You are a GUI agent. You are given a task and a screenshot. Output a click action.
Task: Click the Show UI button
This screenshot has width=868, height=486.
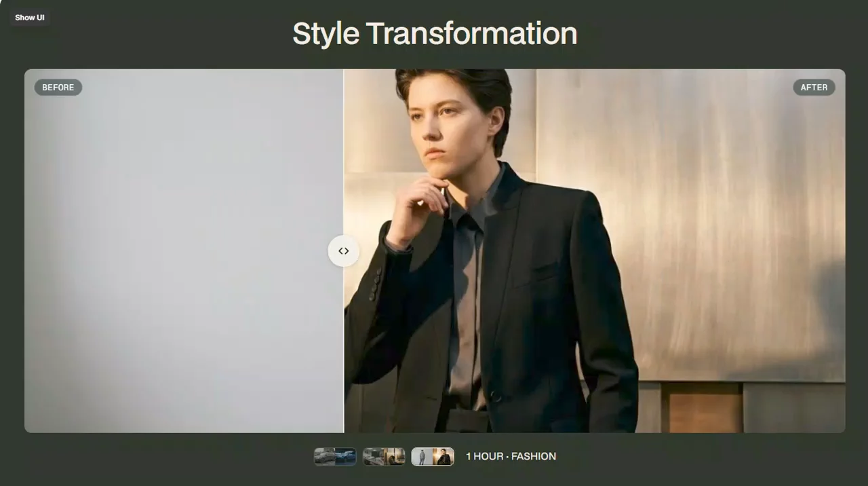click(30, 18)
